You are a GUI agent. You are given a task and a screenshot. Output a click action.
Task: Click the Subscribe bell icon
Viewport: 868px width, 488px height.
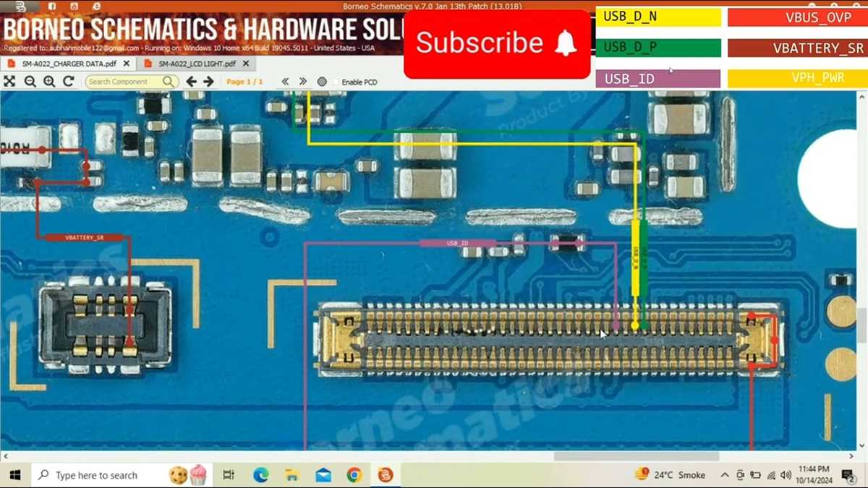tap(566, 44)
